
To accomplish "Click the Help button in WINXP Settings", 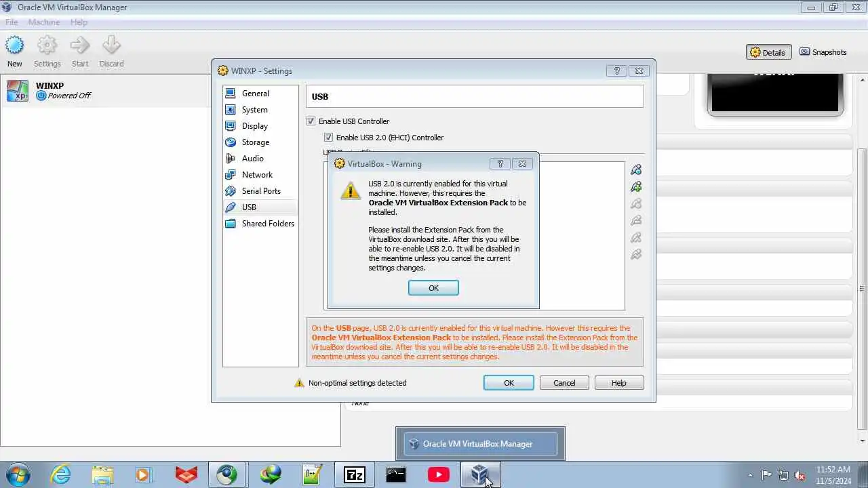I will click(x=619, y=383).
